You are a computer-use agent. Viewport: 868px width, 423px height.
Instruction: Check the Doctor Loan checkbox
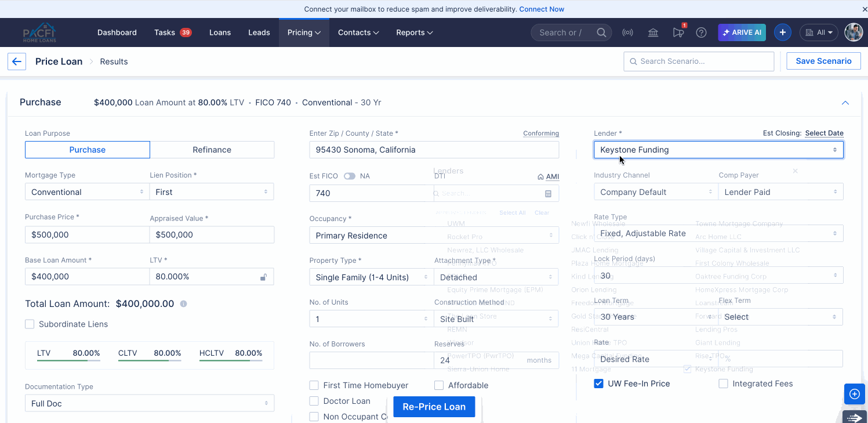click(x=314, y=401)
